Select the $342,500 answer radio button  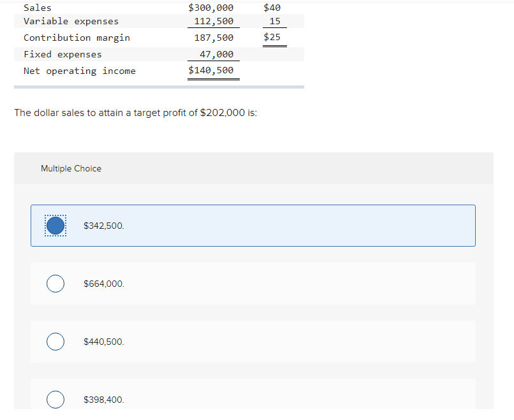click(x=55, y=225)
